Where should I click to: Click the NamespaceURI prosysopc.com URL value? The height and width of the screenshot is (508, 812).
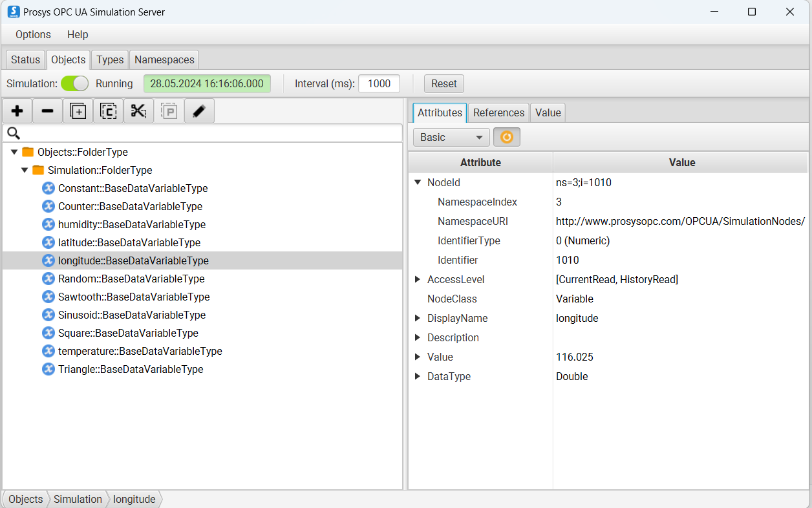[680, 221]
